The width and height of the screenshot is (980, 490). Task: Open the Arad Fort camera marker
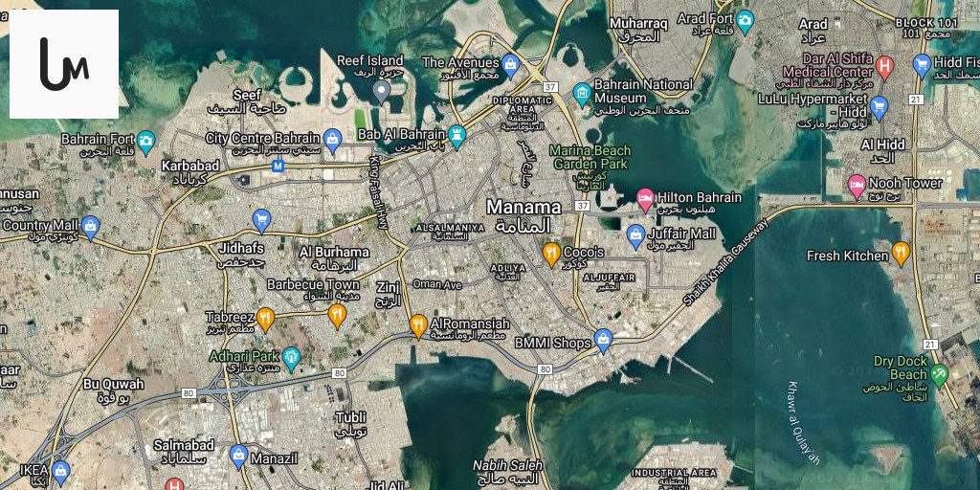(x=745, y=20)
